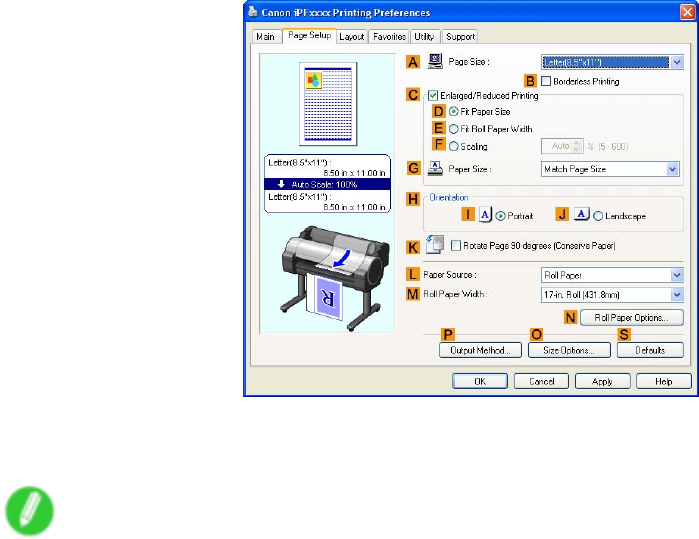Tick Rotate Page 90 degrees checkbox

click(456, 245)
